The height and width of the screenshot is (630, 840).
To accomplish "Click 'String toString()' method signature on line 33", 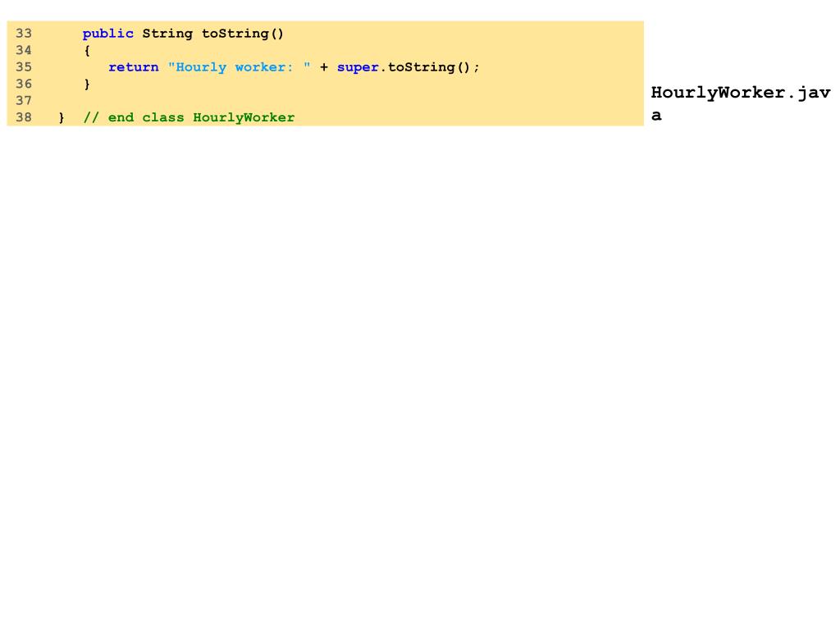I will [212, 34].
